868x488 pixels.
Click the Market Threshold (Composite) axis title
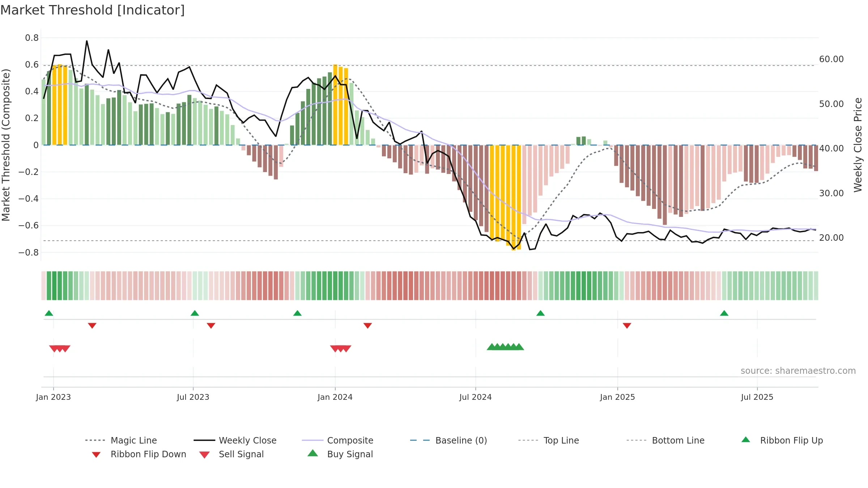point(6,145)
